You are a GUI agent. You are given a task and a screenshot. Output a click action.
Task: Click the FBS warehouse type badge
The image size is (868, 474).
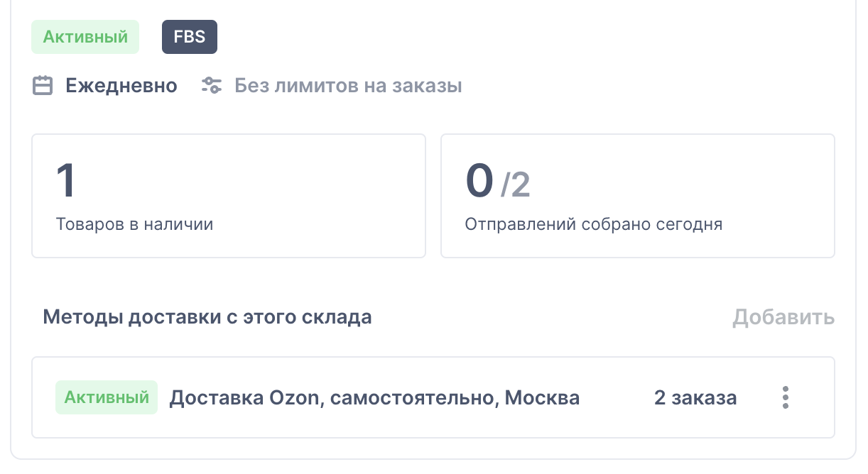pos(190,37)
